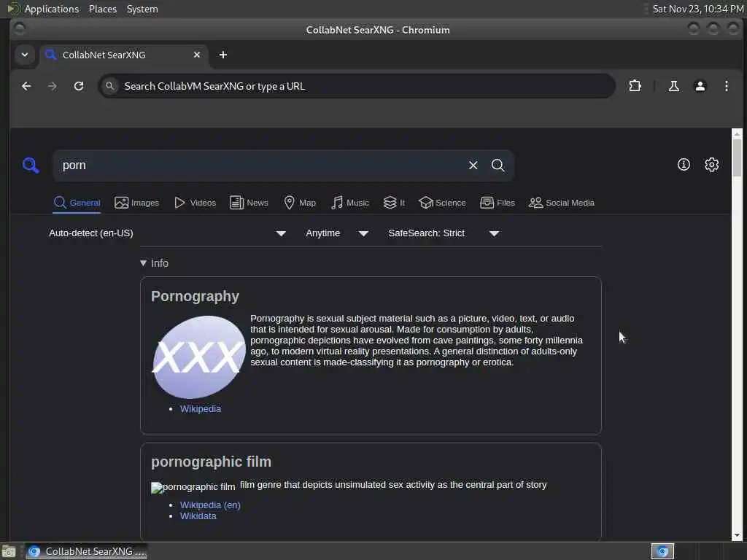Open a new tab with plus button

coord(223,55)
